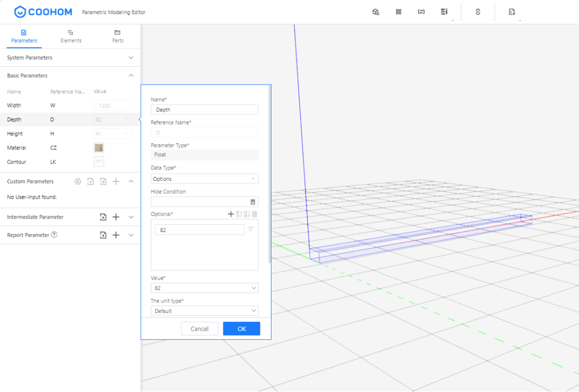Expand the System Parameters section
The image size is (579, 392).
131,57
